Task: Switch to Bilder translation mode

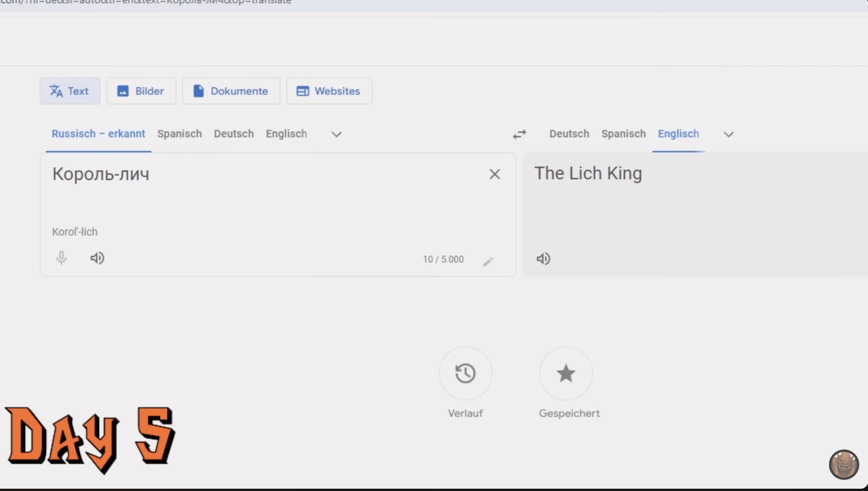Action: [x=141, y=91]
